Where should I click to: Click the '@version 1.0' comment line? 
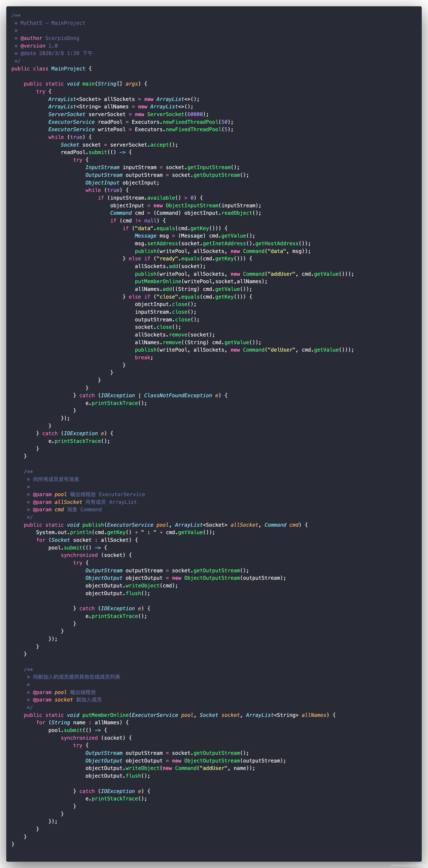point(36,46)
